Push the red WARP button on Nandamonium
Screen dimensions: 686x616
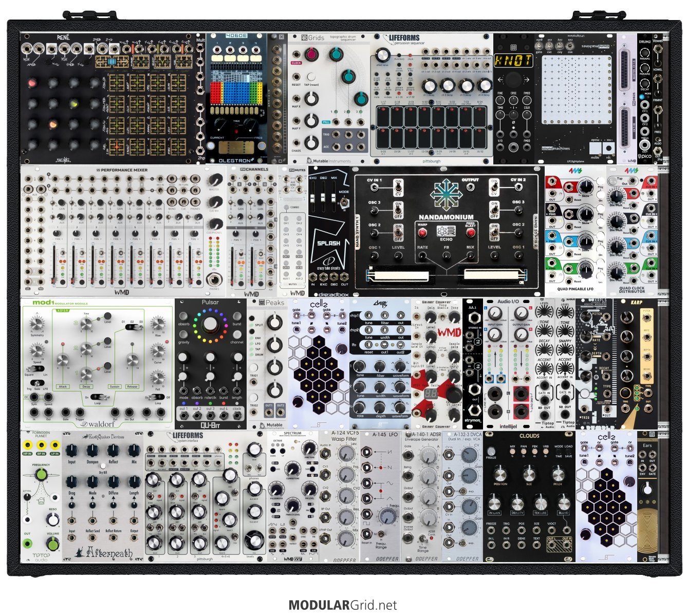pos(423,232)
